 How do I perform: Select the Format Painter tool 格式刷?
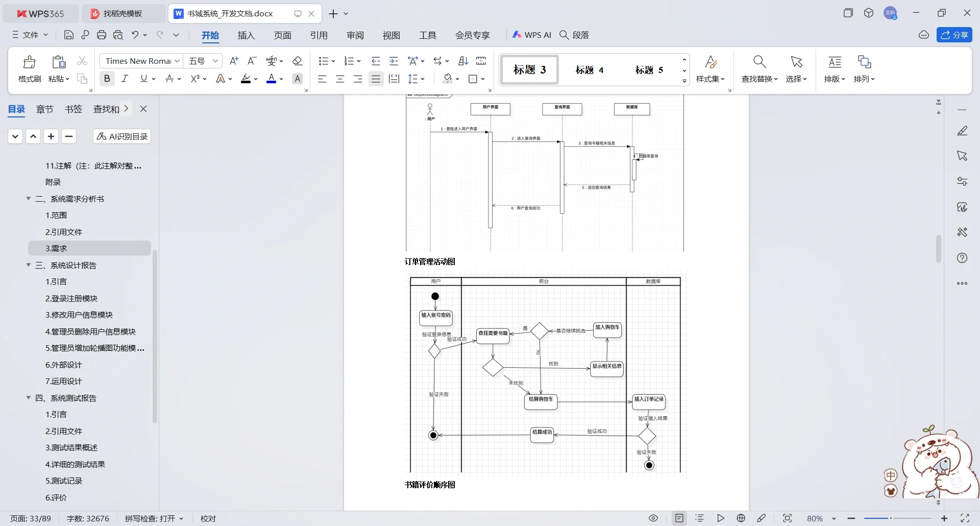click(29, 68)
